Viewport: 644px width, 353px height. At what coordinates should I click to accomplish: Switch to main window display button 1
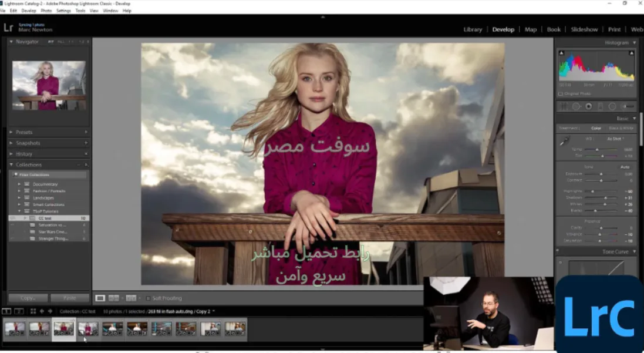click(6, 311)
